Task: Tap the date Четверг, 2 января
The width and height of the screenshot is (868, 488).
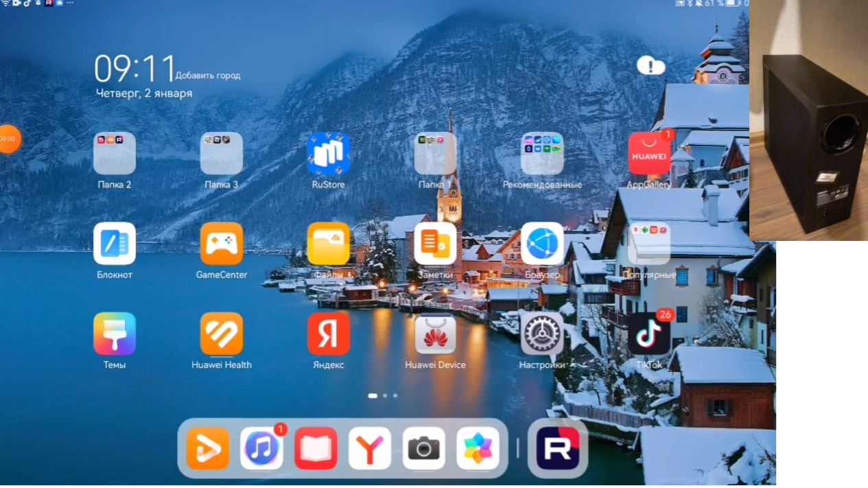Action: [x=144, y=93]
